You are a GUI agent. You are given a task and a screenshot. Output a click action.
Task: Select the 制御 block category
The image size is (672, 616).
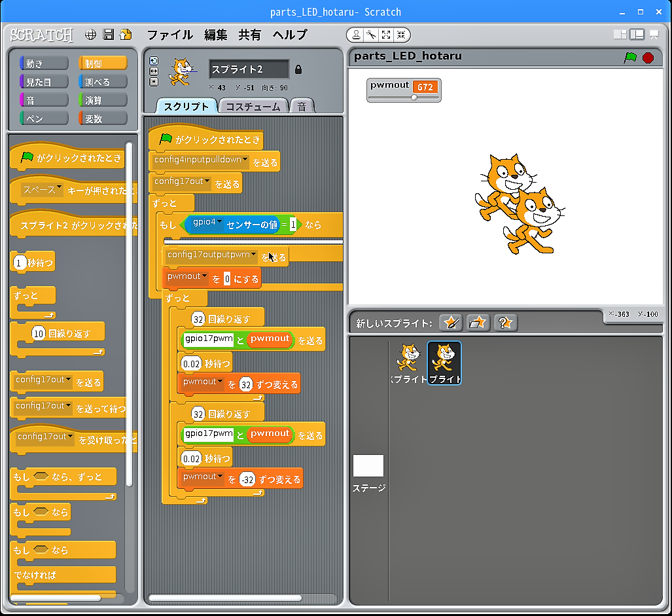coord(103,63)
